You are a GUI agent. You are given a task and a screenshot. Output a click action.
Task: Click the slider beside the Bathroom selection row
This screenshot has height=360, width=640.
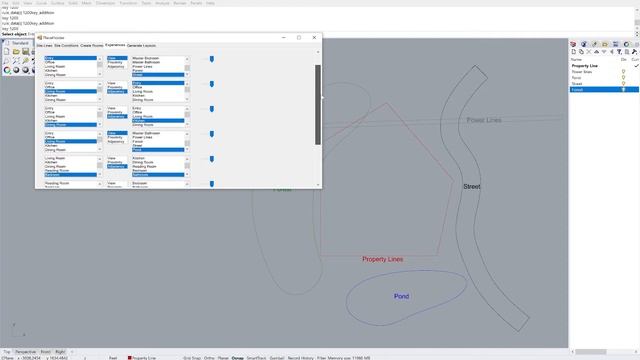click(211, 159)
